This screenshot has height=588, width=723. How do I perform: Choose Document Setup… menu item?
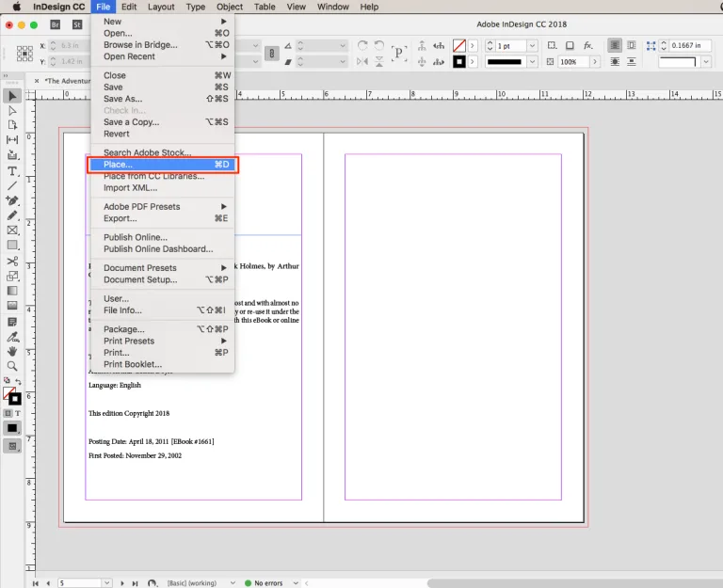pyautogui.click(x=163, y=279)
